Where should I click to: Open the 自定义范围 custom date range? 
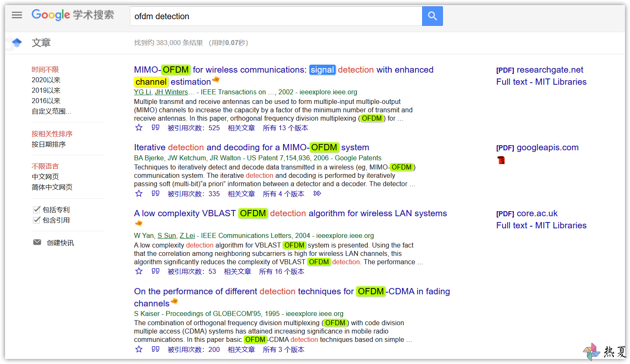[51, 111]
